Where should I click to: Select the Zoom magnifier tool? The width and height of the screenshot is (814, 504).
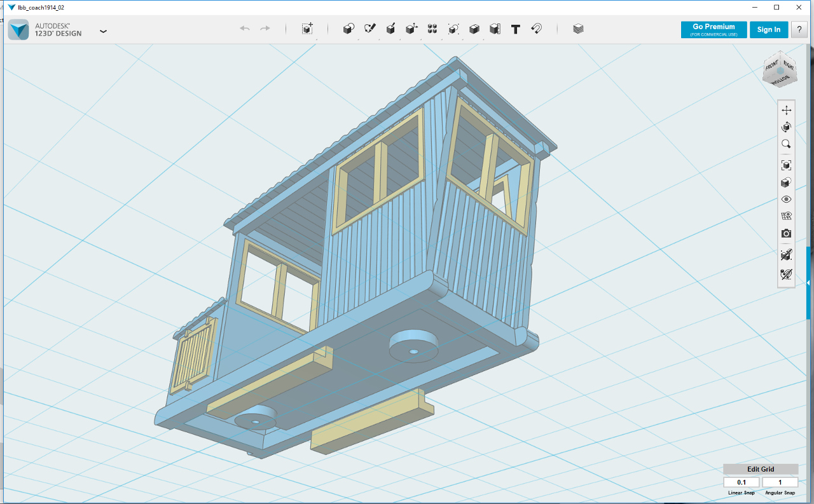pyautogui.click(x=786, y=144)
